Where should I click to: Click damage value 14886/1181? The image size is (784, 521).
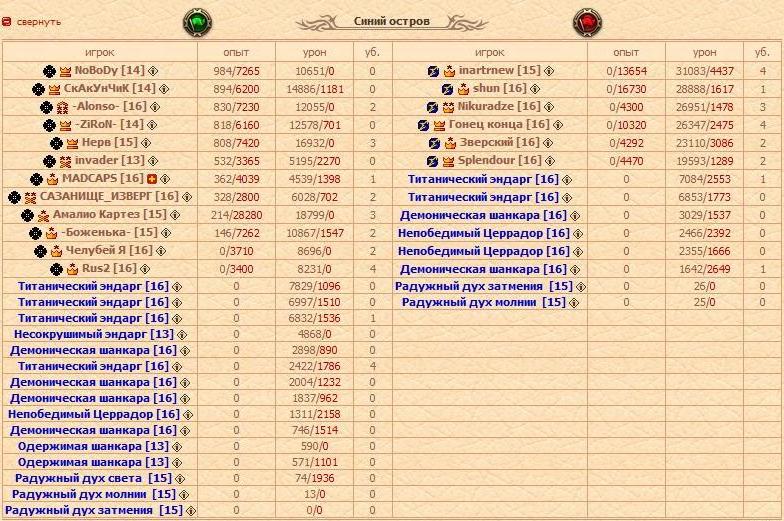point(314,89)
